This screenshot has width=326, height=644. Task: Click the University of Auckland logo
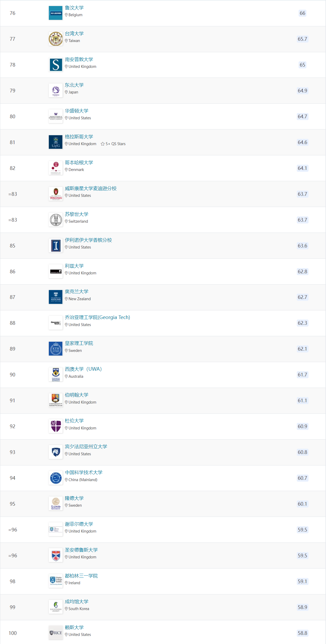[56, 297]
